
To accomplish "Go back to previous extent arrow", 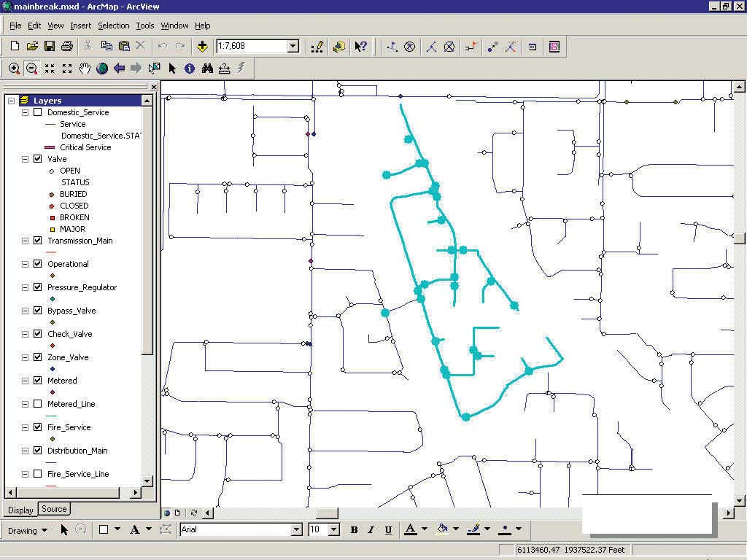I will coord(120,69).
